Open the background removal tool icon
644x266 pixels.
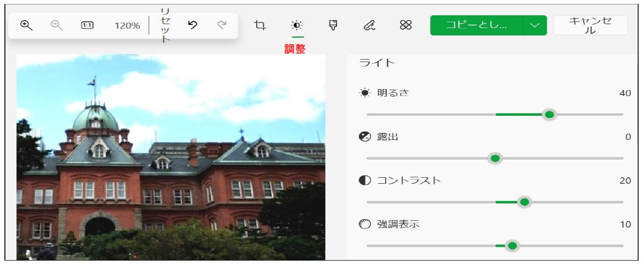(405, 25)
